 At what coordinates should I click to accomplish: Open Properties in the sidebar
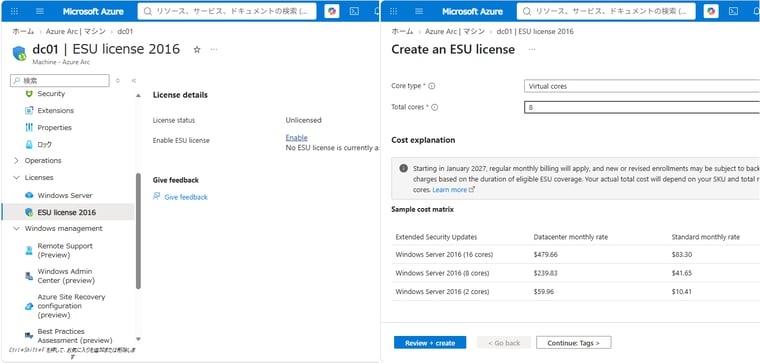[54, 127]
